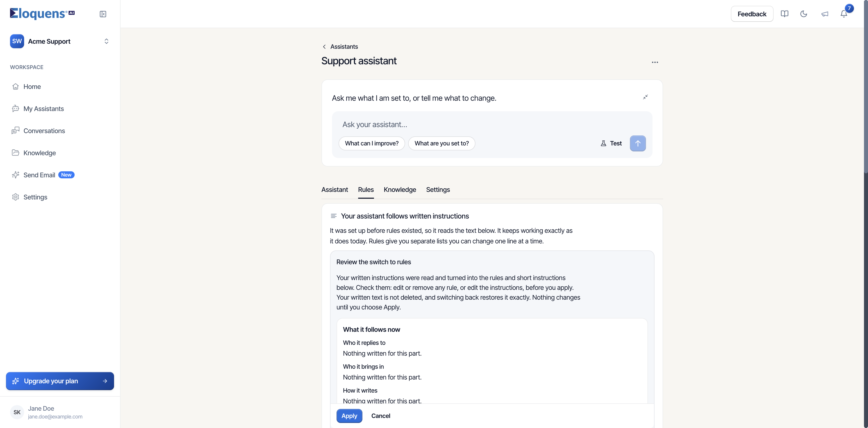The height and width of the screenshot is (428, 868).
Task: Switch to the Assistant tab
Action: [335, 190]
